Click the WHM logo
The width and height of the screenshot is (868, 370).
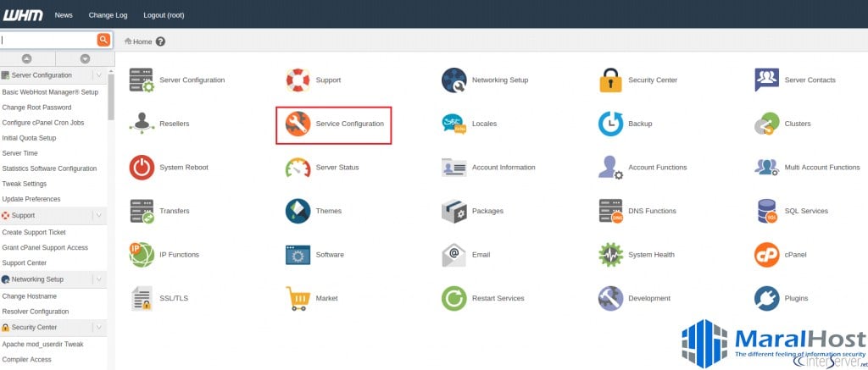pyautogui.click(x=23, y=15)
